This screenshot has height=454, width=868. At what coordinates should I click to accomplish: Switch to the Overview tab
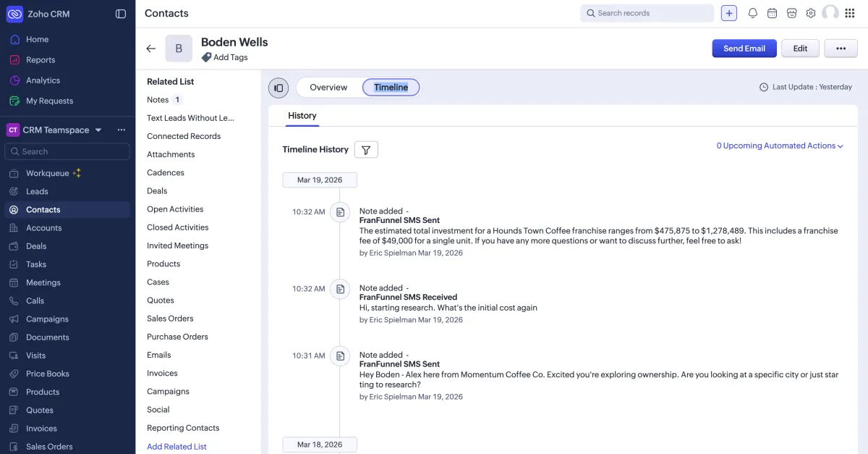point(328,87)
